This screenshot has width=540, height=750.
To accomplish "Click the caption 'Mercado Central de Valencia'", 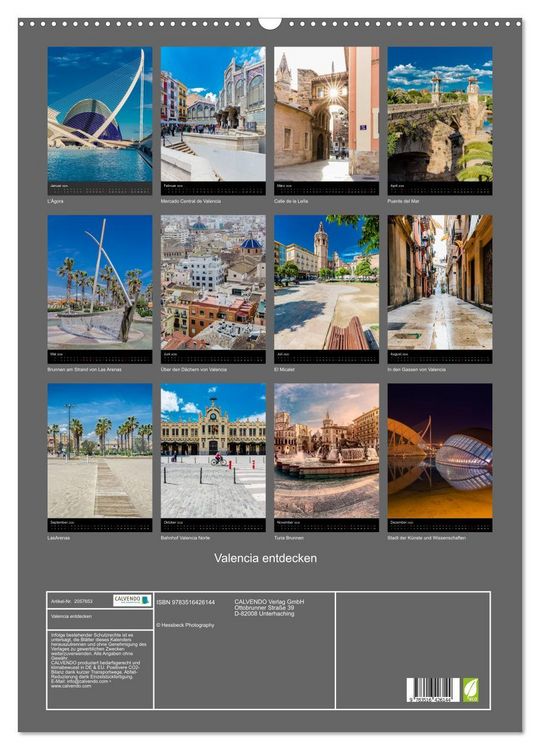I will [x=191, y=201].
